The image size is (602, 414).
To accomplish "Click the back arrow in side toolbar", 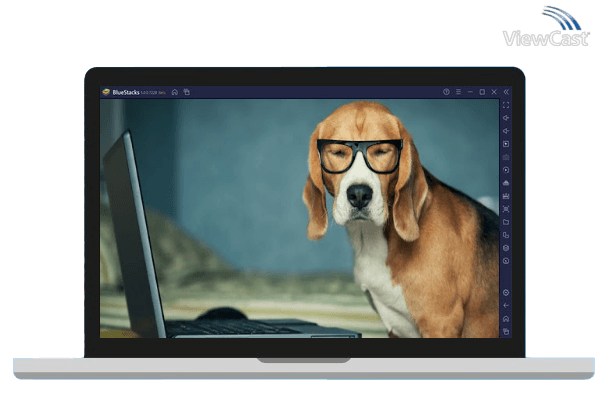I will point(506,306).
